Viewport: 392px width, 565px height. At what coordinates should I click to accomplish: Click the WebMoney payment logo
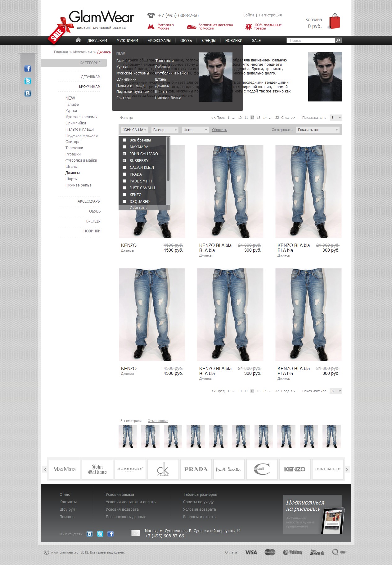292,552
